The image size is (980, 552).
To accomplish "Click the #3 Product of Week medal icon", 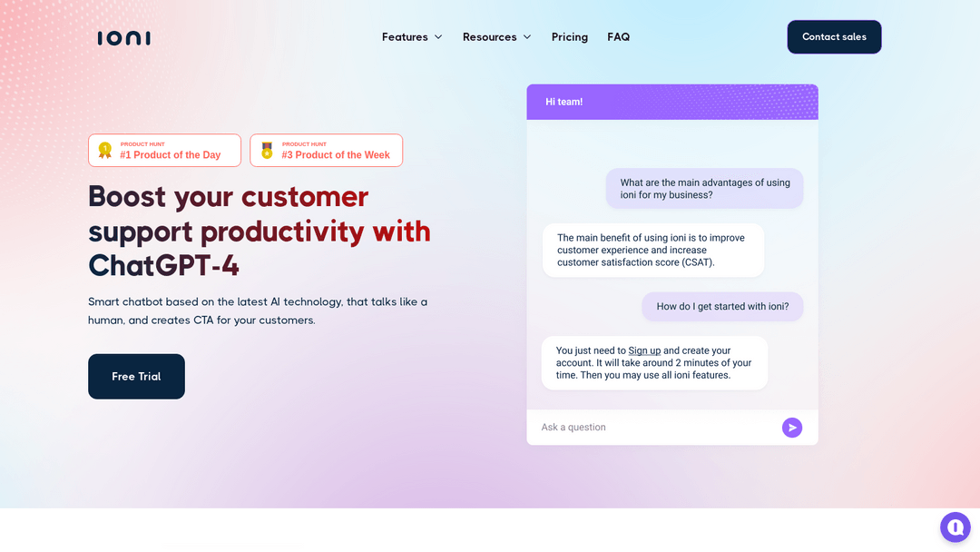I will pyautogui.click(x=267, y=150).
